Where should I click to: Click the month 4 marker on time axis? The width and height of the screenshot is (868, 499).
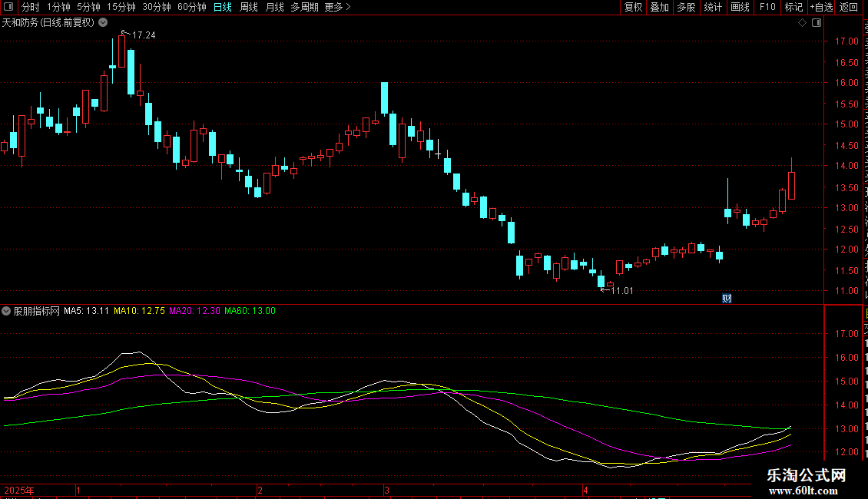(585, 491)
